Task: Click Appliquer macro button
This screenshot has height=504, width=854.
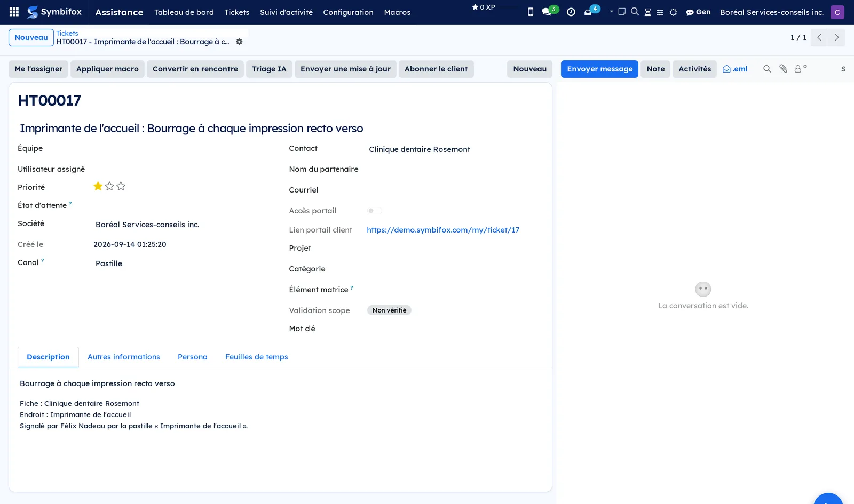Action: pyautogui.click(x=107, y=69)
